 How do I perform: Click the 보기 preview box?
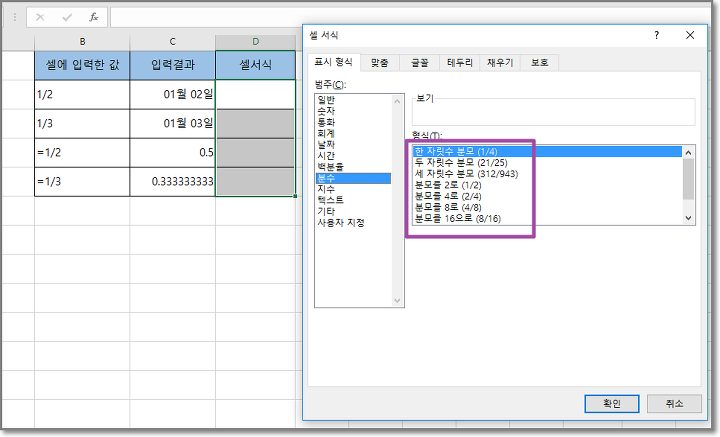(x=553, y=112)
